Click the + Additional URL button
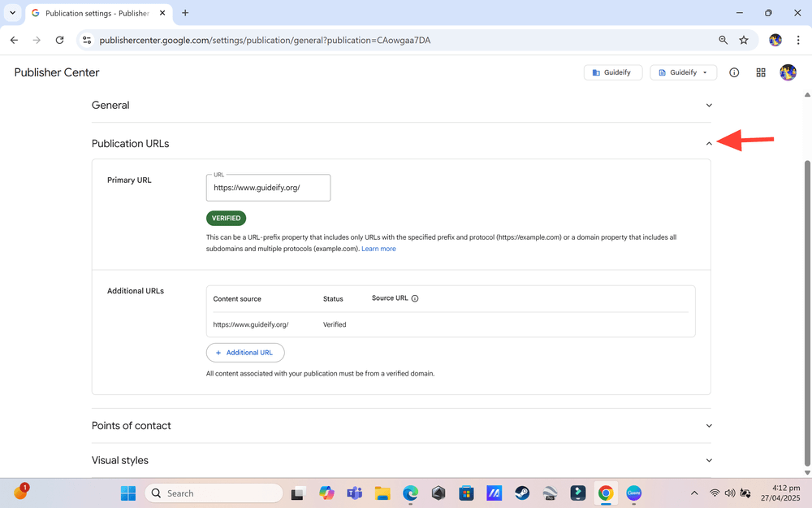The image size is (812, 508). tap(245, 353)
